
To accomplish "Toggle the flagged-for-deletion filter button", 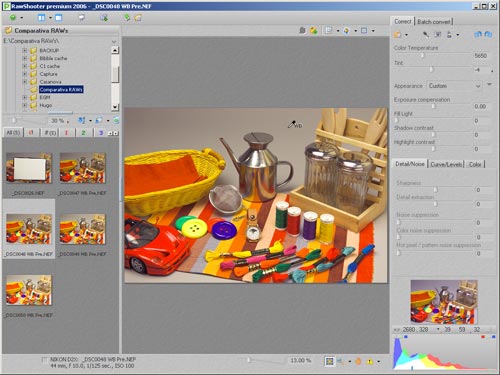I will click(x=31, y=133).
